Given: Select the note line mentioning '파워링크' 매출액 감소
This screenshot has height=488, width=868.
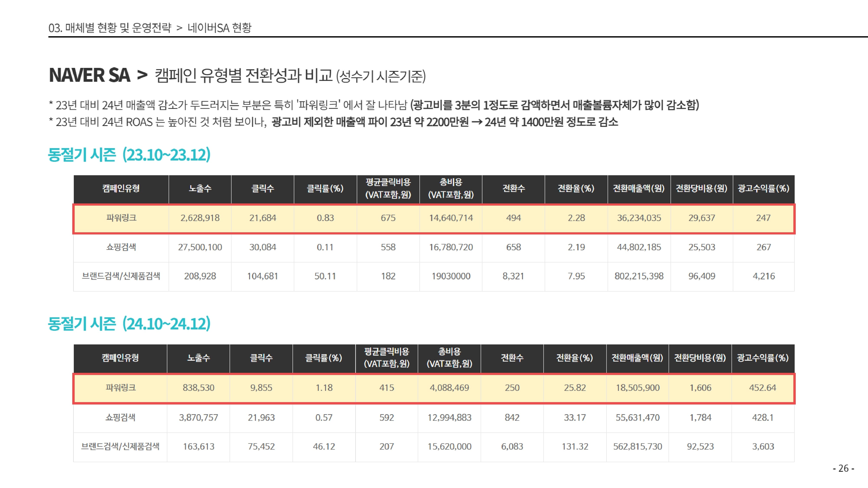Looking at the screenshot, I should tap(374, 105).
